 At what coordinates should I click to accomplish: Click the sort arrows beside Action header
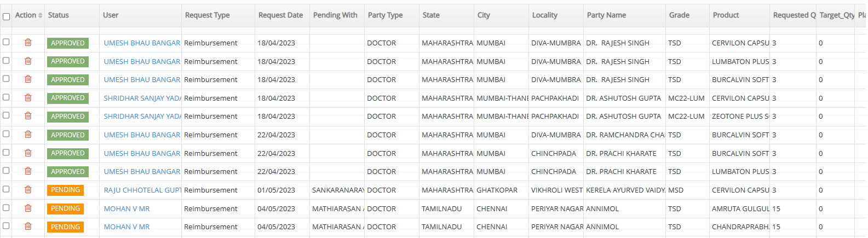click(40, 15)
